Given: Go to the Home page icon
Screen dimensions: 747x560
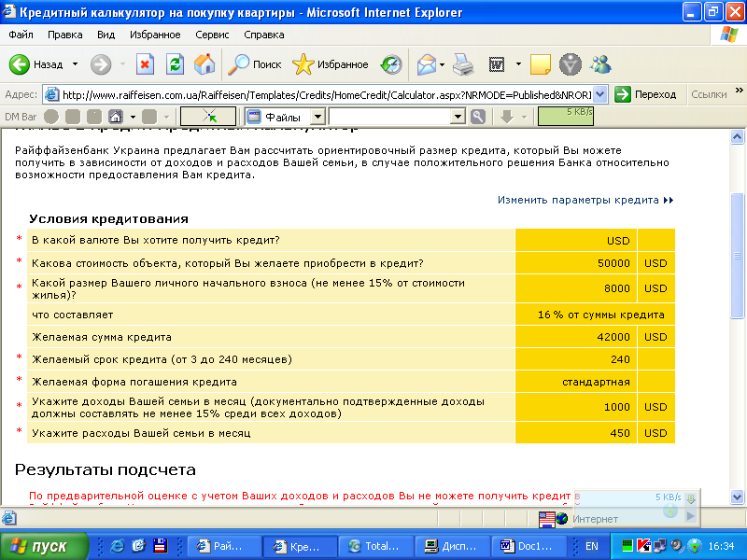Looking at the screenshot, I should pos(204,64).
